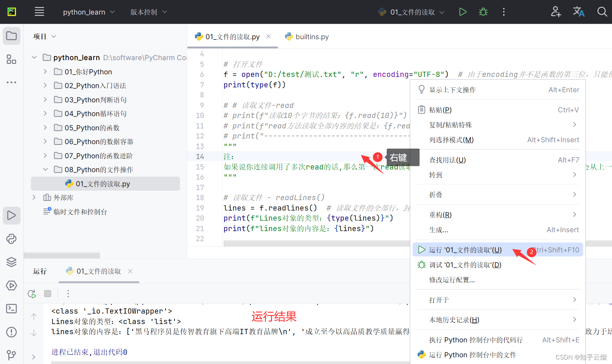Run the current configuration from top toolbar
This screenshot has width=612, height=364.
click(463, 12)
